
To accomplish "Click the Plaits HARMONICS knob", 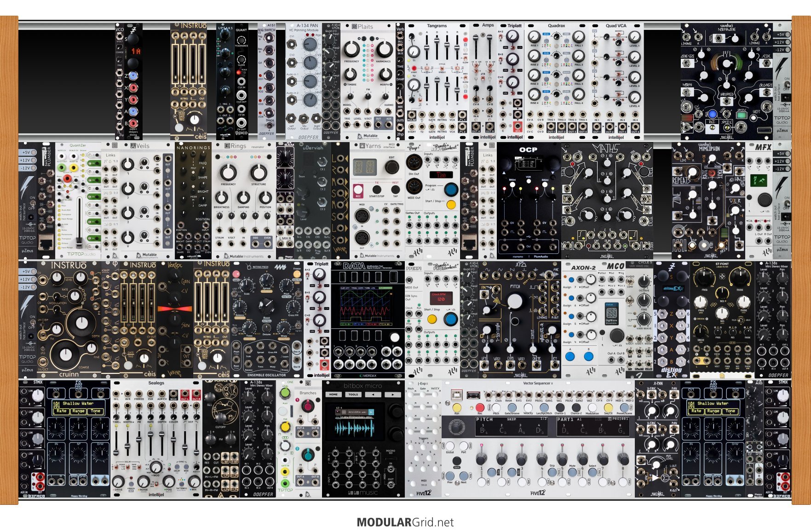I will [x=384, y=49].
